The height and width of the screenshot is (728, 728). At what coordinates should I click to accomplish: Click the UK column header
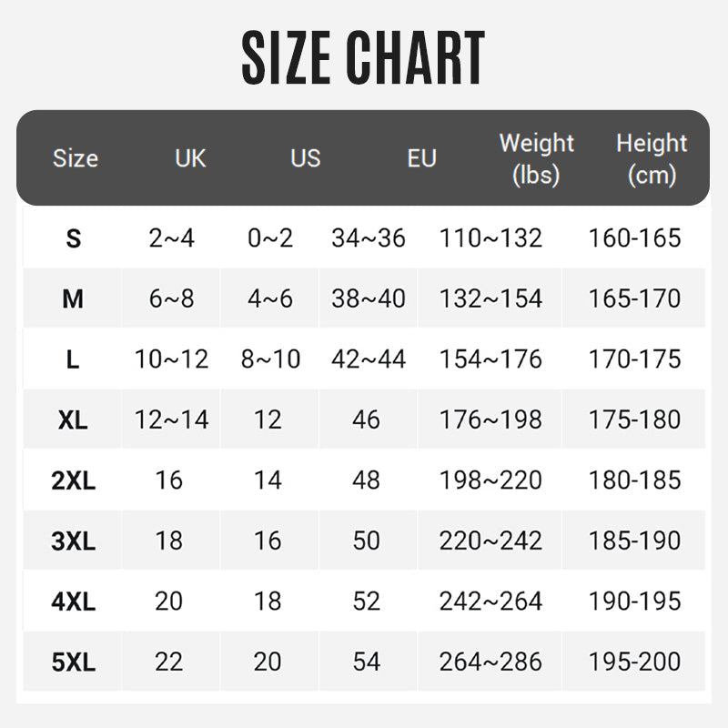pyautogui.click(x=190, y=158)
